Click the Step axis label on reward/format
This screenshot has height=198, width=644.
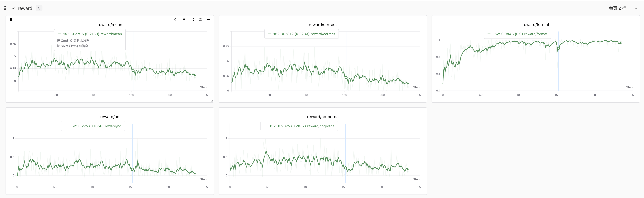click(629, 87)
